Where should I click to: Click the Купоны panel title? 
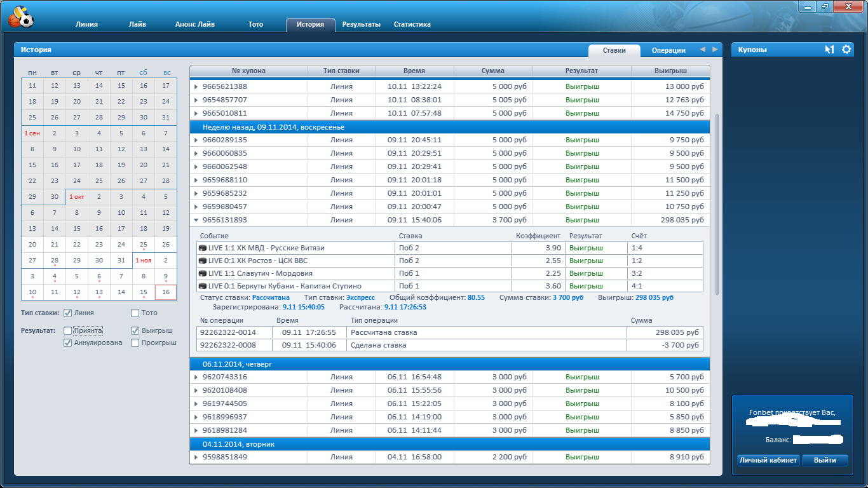coord(752,50)
